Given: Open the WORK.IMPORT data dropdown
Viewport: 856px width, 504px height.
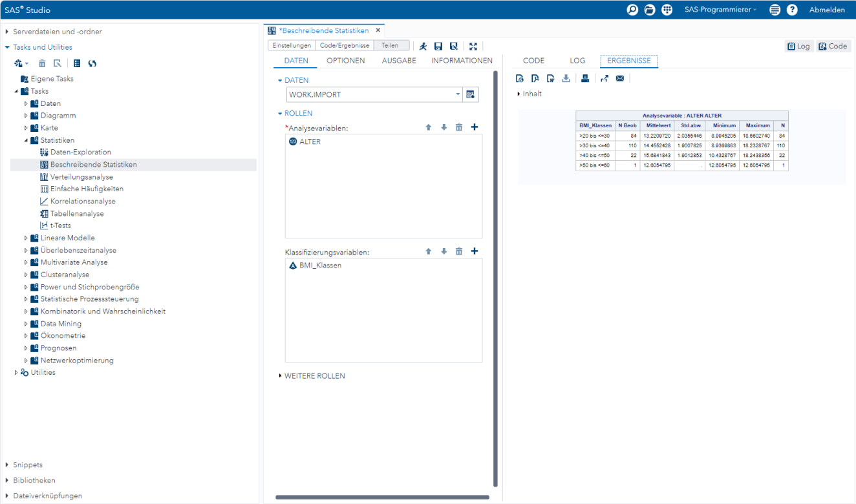Looking at the screenshot, I should point(458,94).
